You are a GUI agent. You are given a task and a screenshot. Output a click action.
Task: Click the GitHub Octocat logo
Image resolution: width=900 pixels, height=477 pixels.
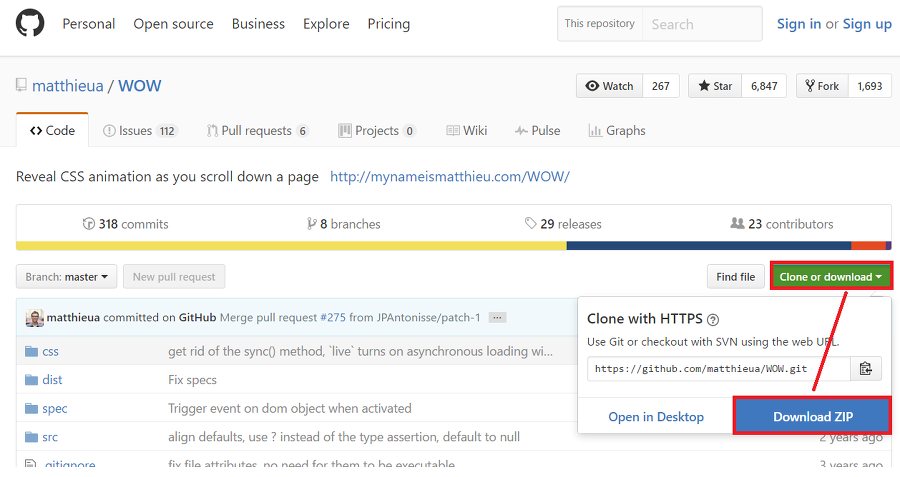[30, 24]
